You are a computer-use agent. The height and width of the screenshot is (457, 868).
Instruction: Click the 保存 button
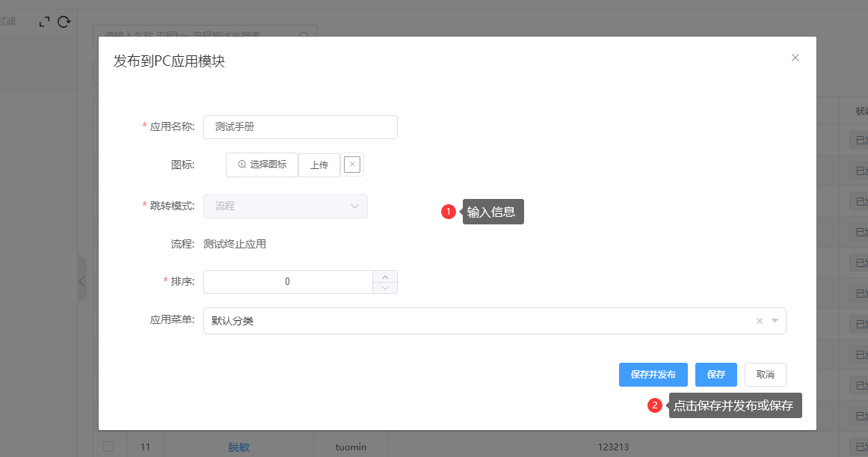point(715,375)
